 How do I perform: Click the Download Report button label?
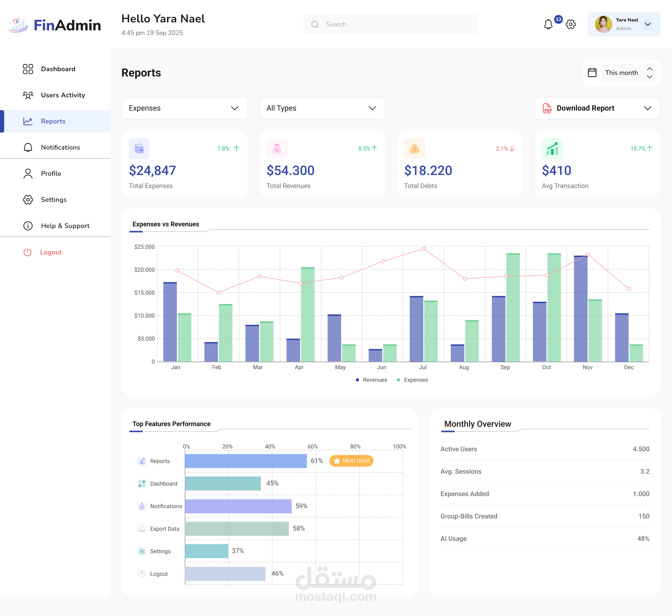tap(585, 108)
